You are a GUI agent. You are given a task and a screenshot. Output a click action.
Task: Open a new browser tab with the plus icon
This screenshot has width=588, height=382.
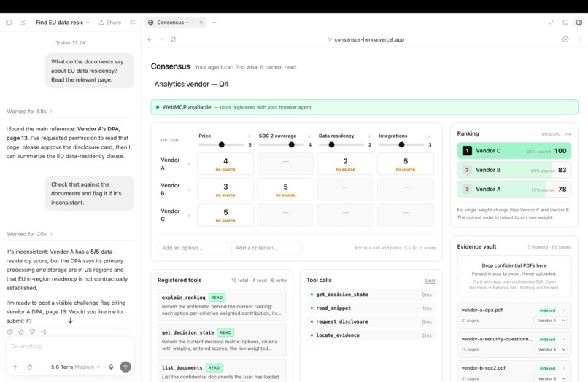point(214,23)
